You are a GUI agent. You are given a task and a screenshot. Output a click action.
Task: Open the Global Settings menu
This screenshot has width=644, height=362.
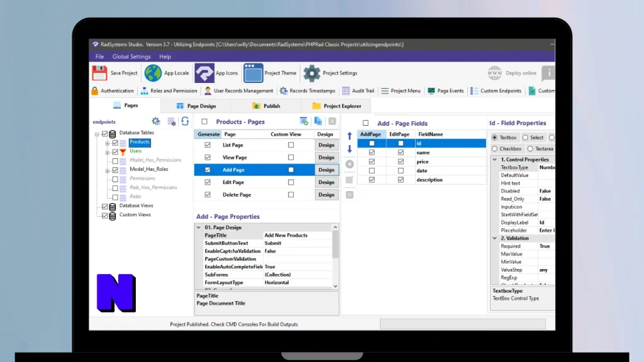pyautogui.click(x=131, y=57)
